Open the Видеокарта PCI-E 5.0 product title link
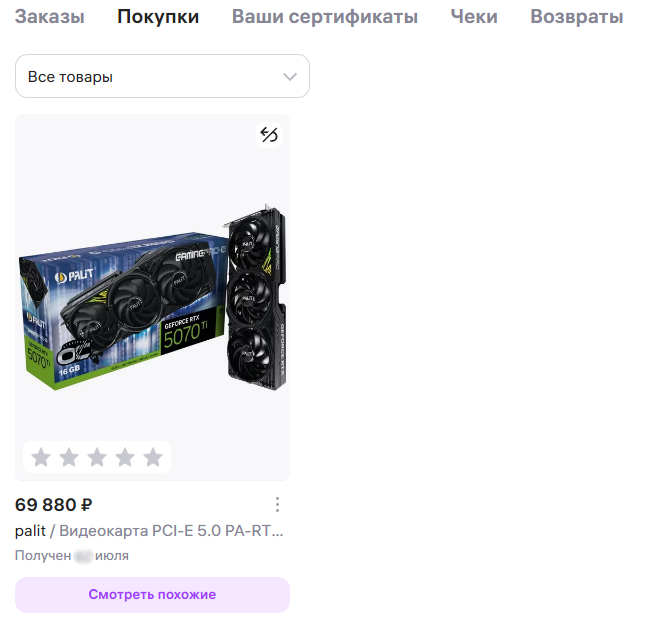 pyautogui.click(x=171, y=531)
